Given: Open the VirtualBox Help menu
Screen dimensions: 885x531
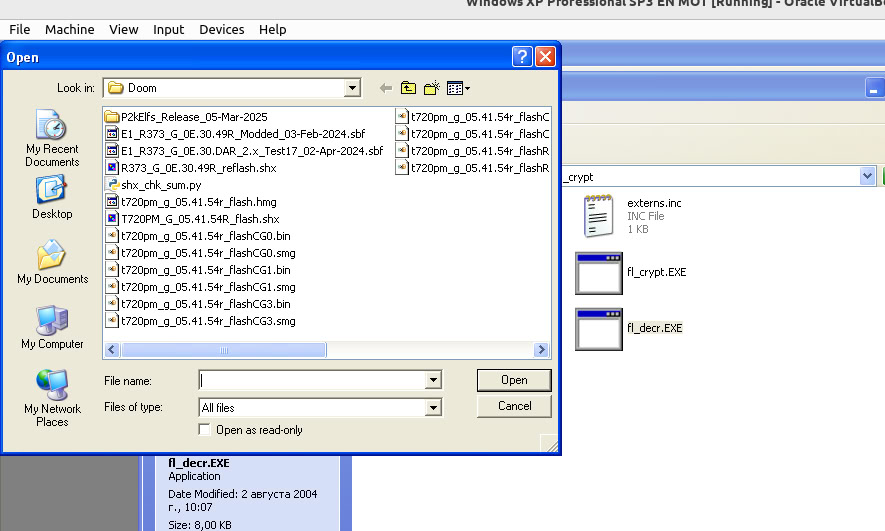Looking at the screenshot, I should pyautogui.click(x=273, y=29).
